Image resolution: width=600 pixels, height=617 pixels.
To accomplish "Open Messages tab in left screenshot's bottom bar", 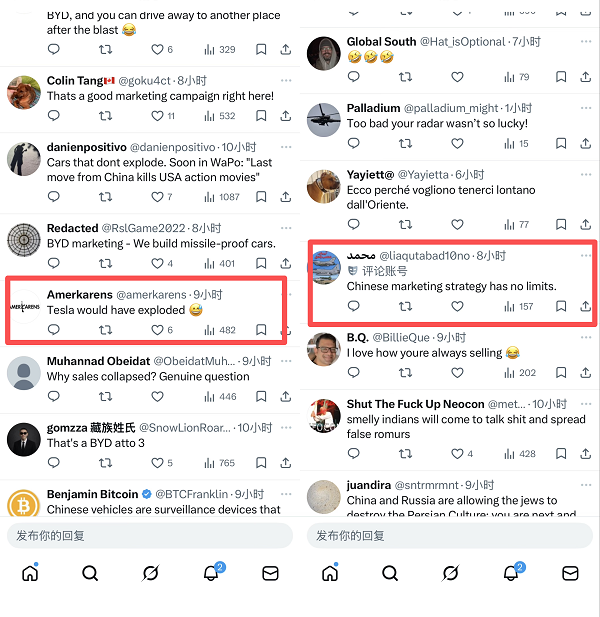I will coord(270,573).
